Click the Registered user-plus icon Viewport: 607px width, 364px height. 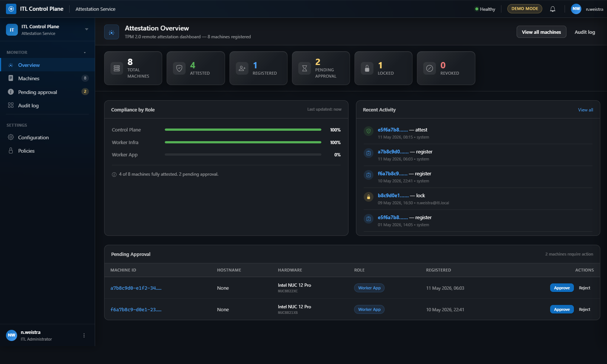click(242, 68)
